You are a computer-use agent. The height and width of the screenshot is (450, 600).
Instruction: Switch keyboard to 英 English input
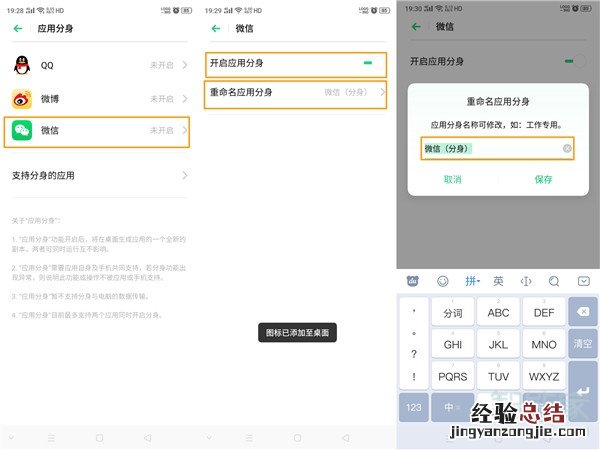click(x=498, y=281)
